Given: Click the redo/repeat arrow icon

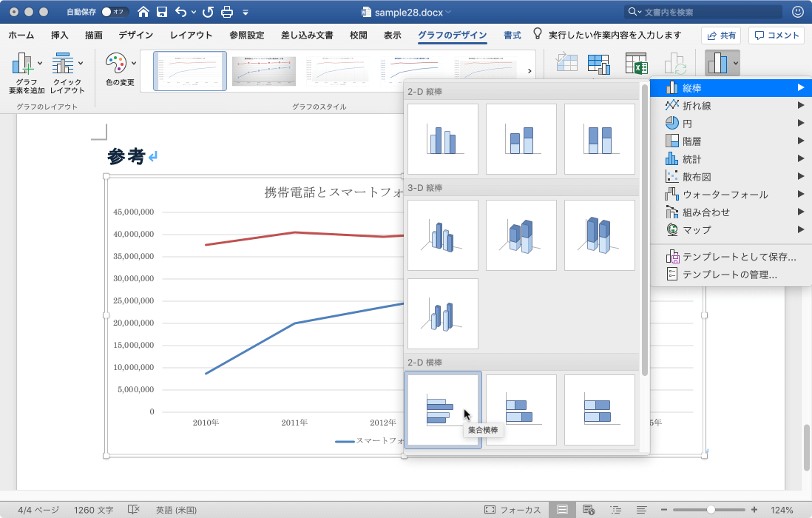Looking at the screenshot, I should [208, 12].
